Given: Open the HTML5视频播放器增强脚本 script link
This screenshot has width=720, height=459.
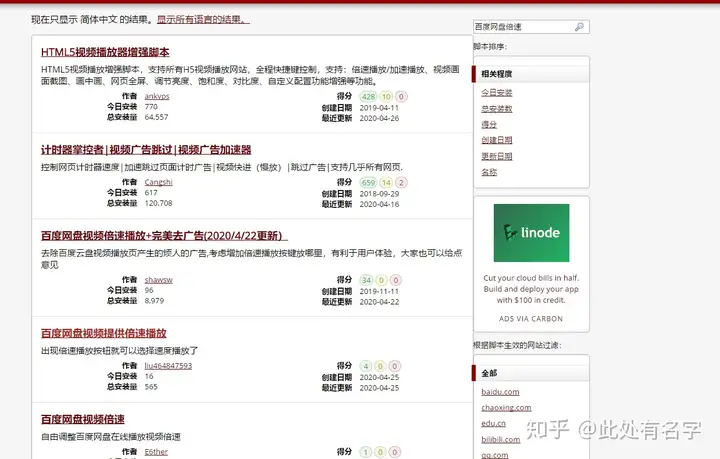Looking at the screenshot, I should (105, 52).
